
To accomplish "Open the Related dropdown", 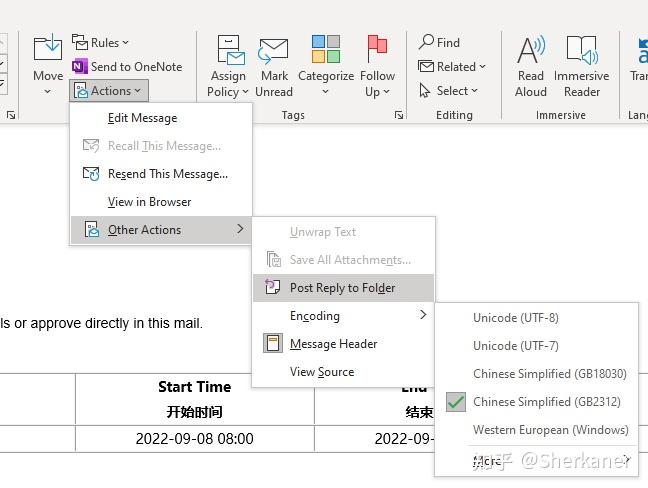I will 452,67.
